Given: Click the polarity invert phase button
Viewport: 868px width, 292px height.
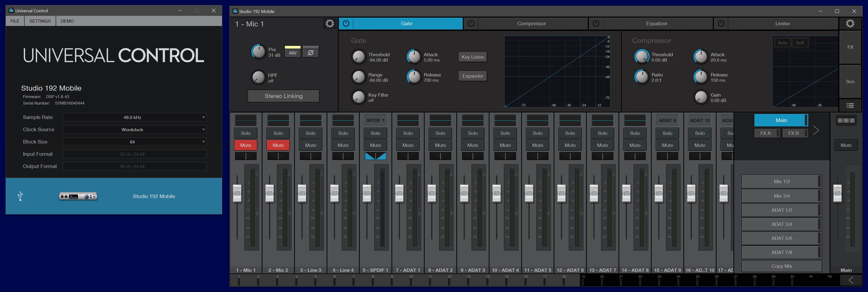Looking at the screenshot, I should pyautogui.click(x=310, y=53).
